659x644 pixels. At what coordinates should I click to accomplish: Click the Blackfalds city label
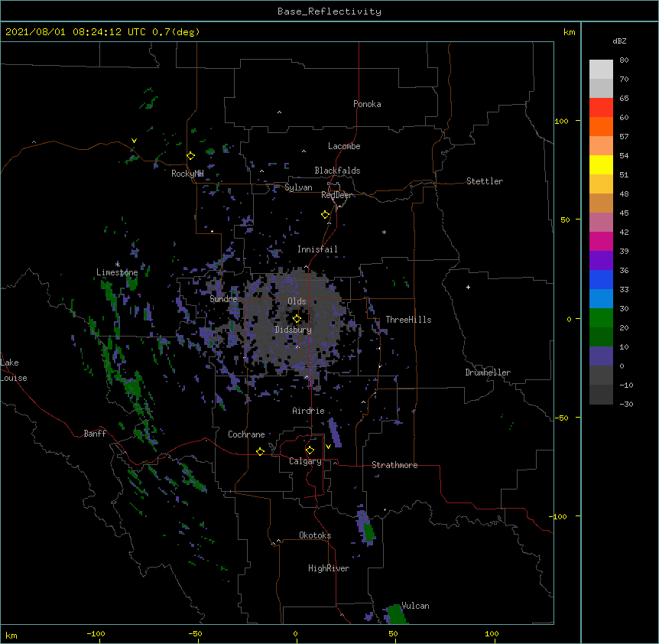pyautogui.click(x=337, y=171)
